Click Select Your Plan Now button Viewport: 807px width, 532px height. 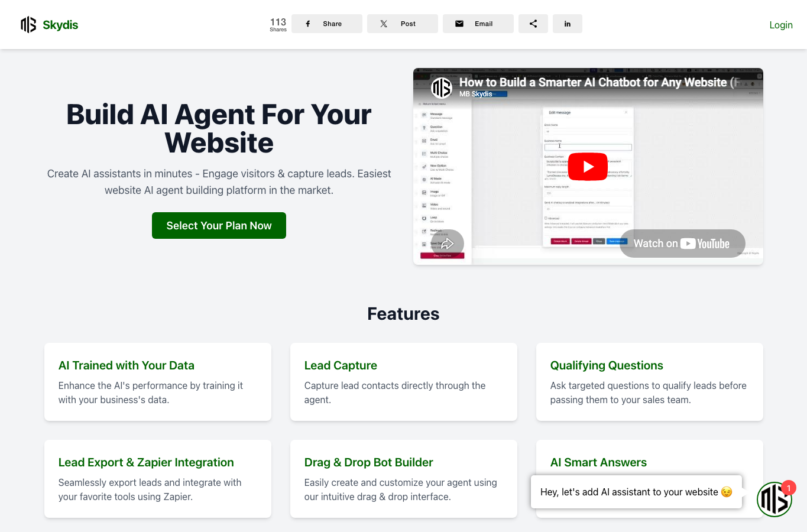pyautogui.click(x=219, y=226)
